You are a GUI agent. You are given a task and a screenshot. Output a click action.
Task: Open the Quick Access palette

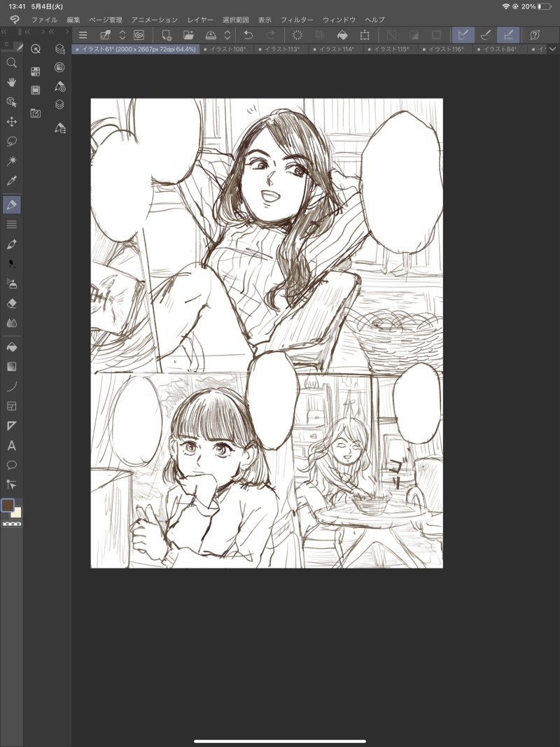pyautogui.click(x=35, y=48)
